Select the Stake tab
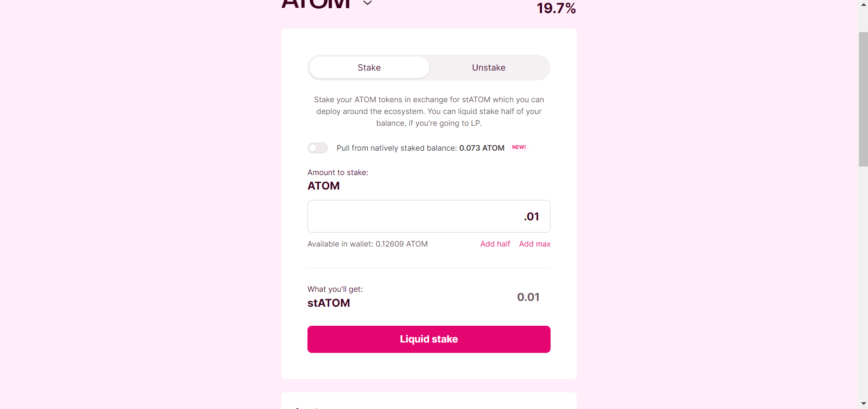Viewport: 868px width, 409px height. pos(369,67)
